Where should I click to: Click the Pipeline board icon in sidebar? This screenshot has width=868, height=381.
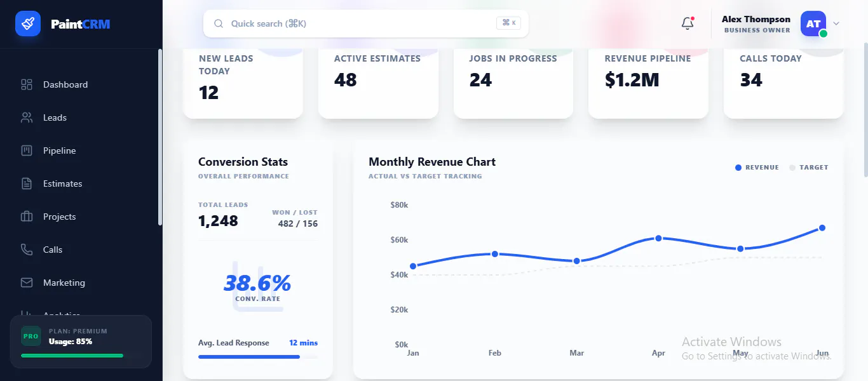27,150
